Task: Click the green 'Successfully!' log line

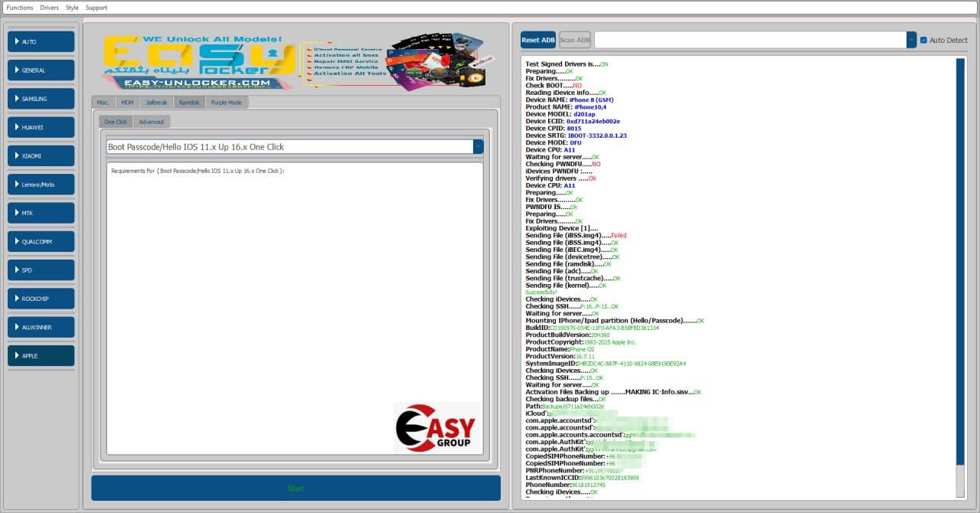Action: click(541, 292)
